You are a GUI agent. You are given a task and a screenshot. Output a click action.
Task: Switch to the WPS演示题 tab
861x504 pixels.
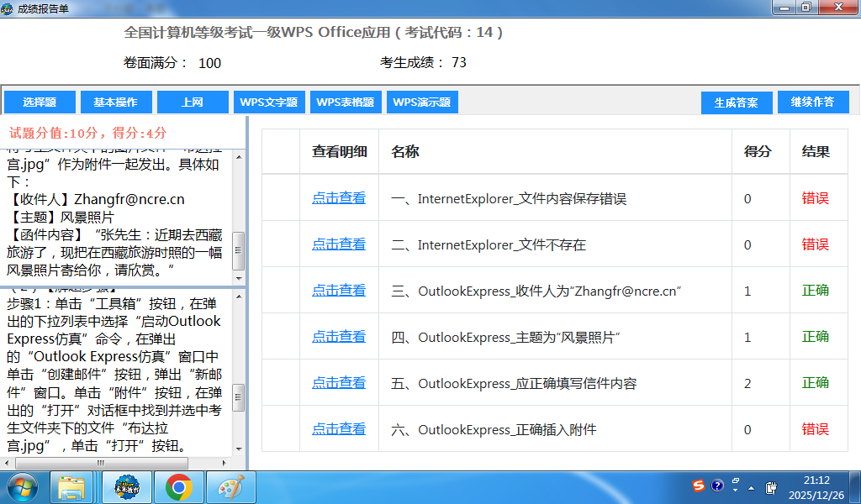[422, 102]
